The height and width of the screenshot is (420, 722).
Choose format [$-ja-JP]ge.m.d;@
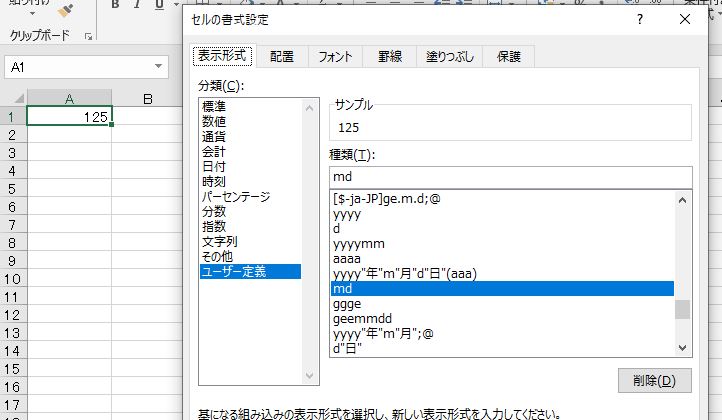[x=502, y=199]
